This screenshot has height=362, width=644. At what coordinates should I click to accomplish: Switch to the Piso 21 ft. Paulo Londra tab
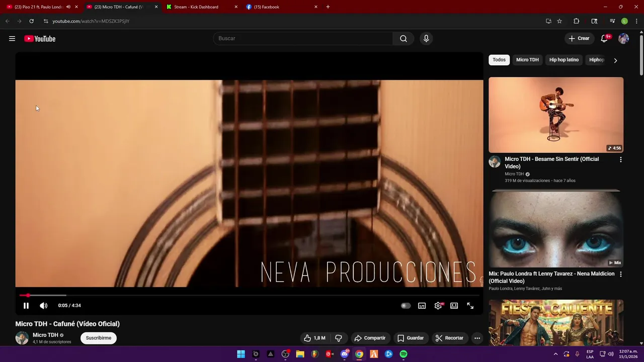tap(38, 7)
